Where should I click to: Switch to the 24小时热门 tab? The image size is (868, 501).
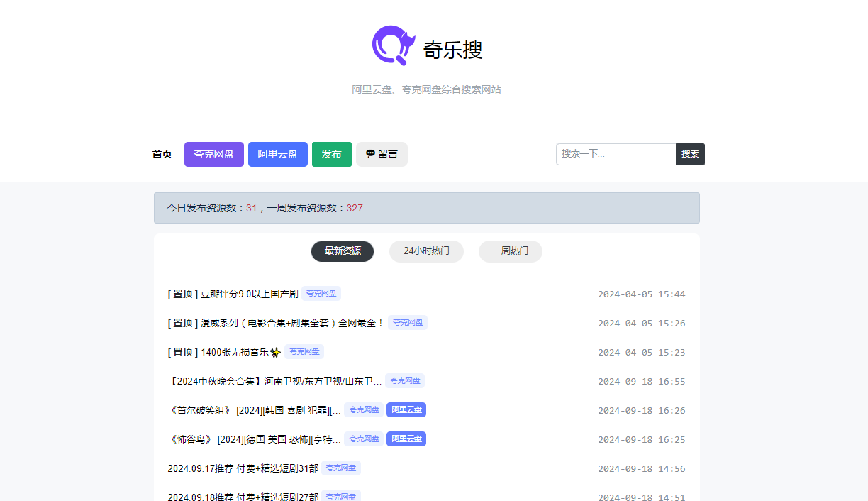pyautogui.click(x=426, y=251)
